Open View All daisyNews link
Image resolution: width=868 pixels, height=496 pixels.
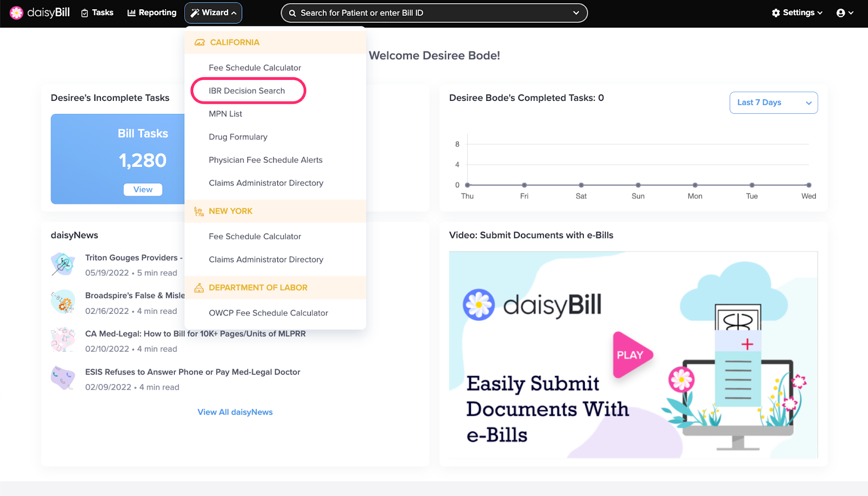tap(235, 412)
